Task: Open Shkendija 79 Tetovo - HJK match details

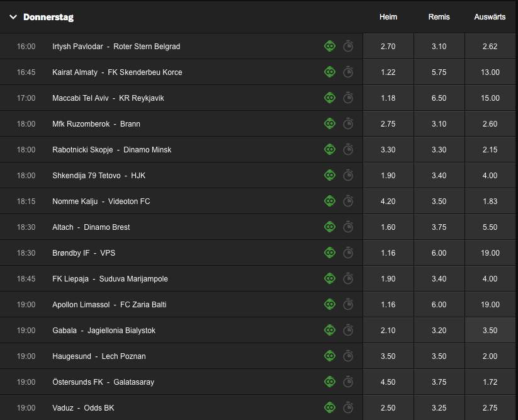Action: [x=99, y=176]
